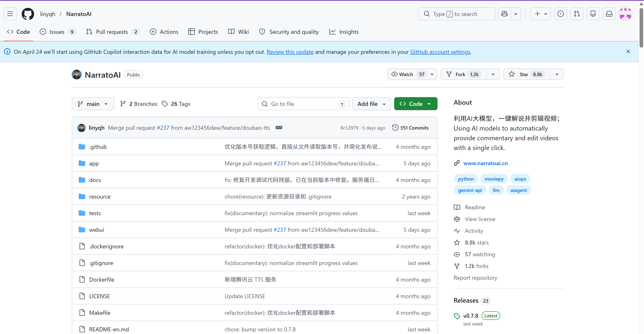Viewport: 644px width, 334px height.
Task: Click the GitHub logo home icon
Action: point(28,14)
